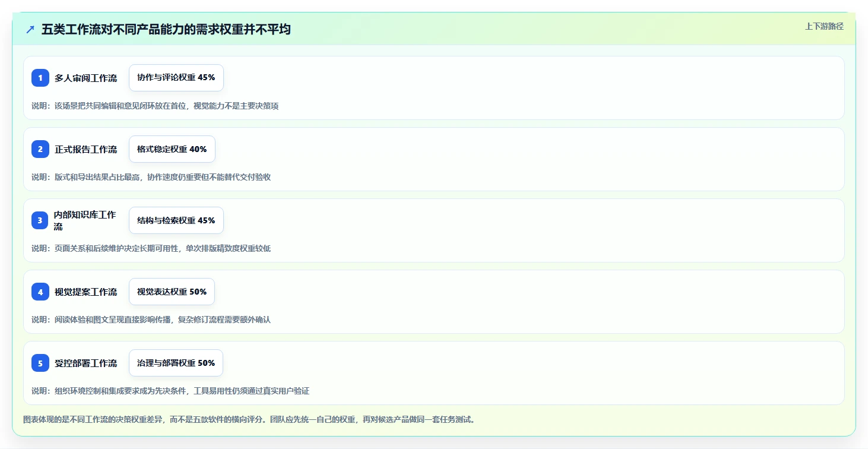This screenshot has height=449, width=868.
Task: Click the number 2 badge for 正式报告工作流
Action: point(40,149)
